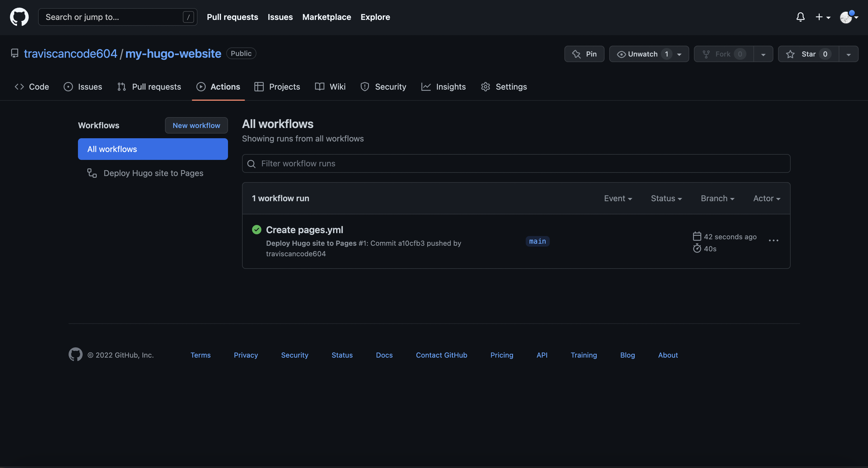Click the Fork button
Screen dimensions: 868x468
tap(724, 54)
